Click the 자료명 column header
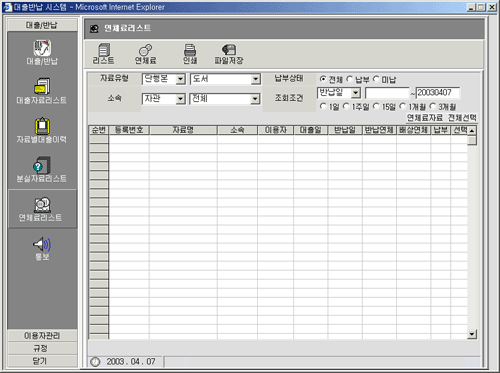 coord(183,130)
